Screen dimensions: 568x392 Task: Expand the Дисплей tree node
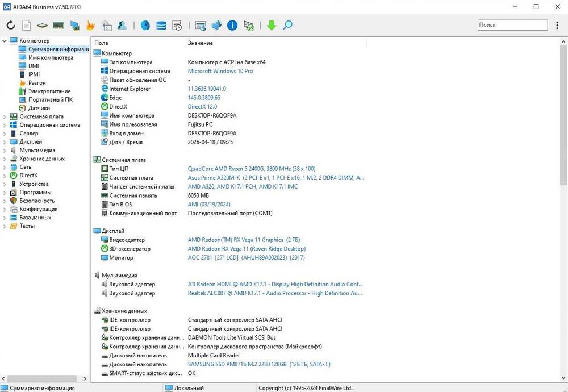[x=5, y=142]
